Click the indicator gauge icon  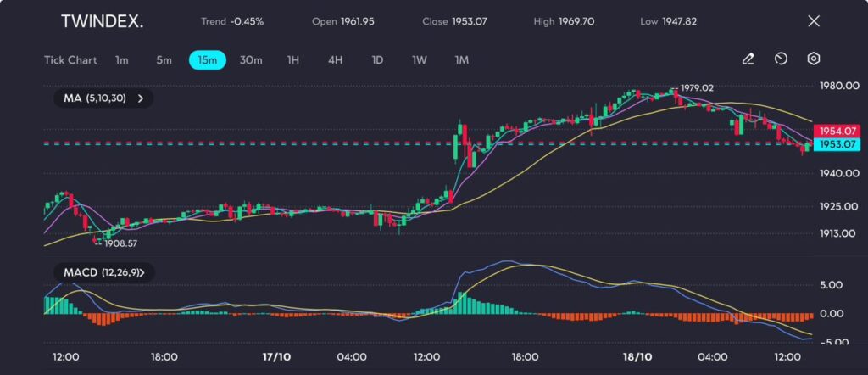[x=781, y=59]
